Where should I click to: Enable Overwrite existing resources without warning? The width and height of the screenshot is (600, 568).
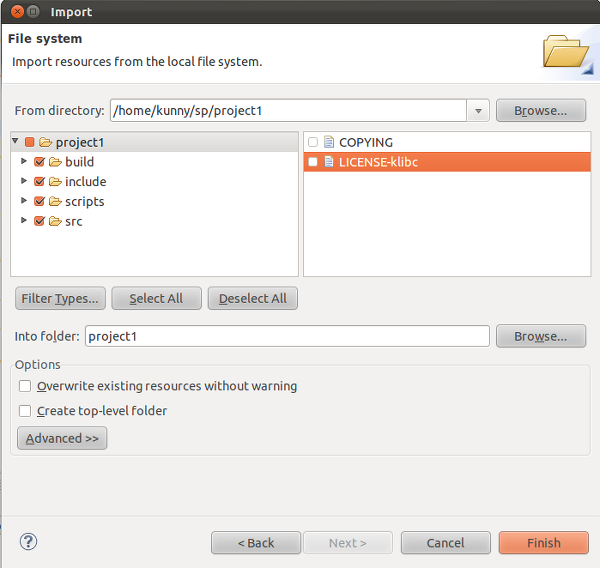[25, 386]
